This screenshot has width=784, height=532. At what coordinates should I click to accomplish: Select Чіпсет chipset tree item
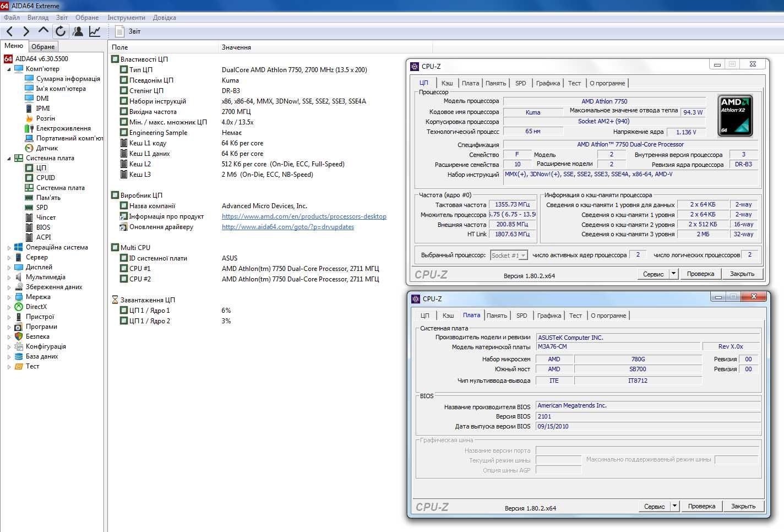pos(46,218)
